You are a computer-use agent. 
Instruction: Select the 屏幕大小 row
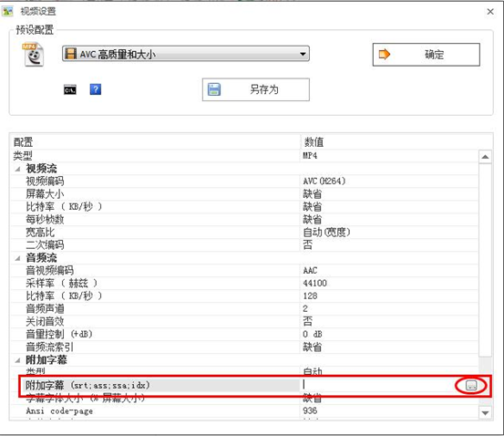[244, 194]
